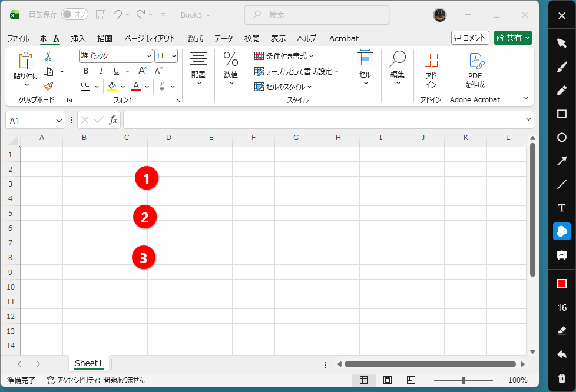Open the 条件付き書式 dropdown
Screen dimensions: 576x392
287,55
